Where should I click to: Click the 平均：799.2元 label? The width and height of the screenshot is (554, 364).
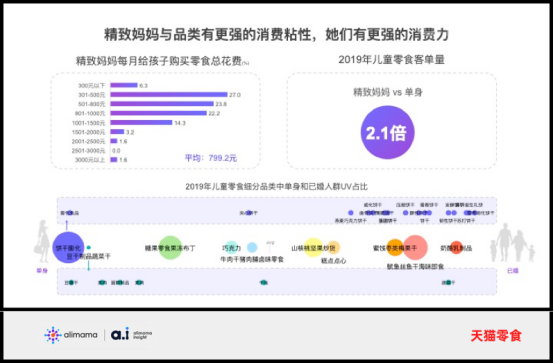point(211,158)
